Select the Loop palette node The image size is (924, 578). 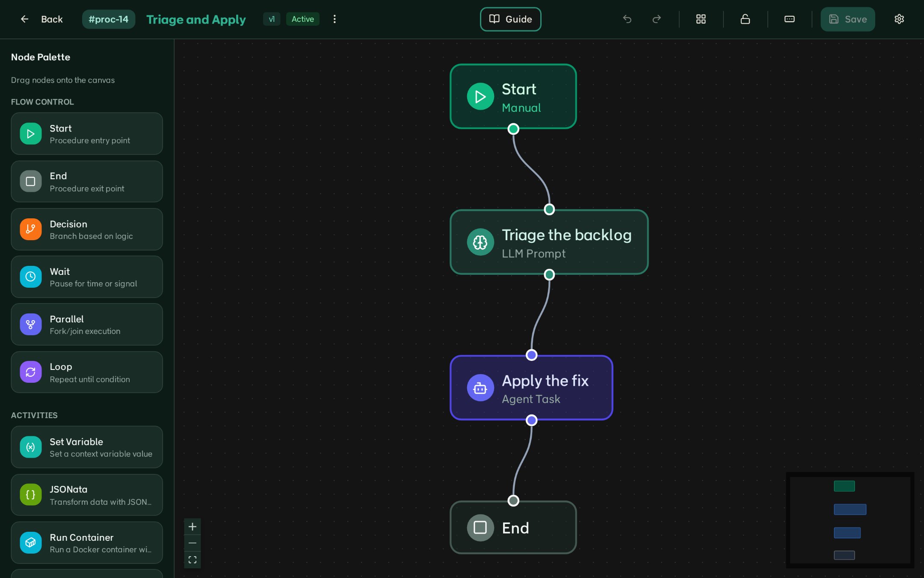pos(87,372)
